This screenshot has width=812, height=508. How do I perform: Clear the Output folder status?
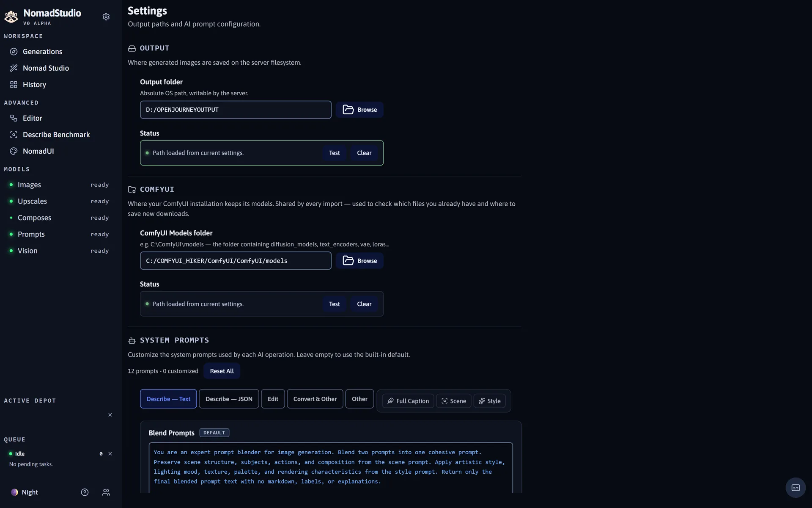pyautogui.click(x=364, y=153)
